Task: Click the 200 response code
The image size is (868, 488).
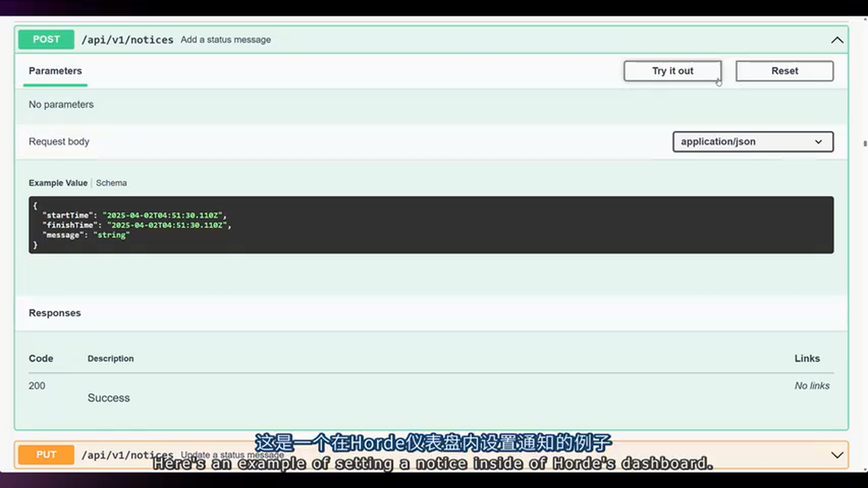Action: (x=37, y=386)
